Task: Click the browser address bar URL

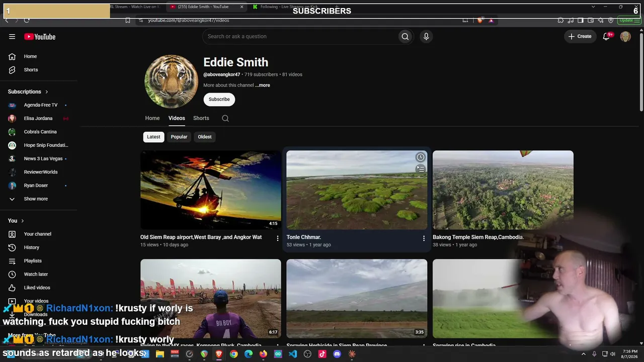Action: [189, 20]
